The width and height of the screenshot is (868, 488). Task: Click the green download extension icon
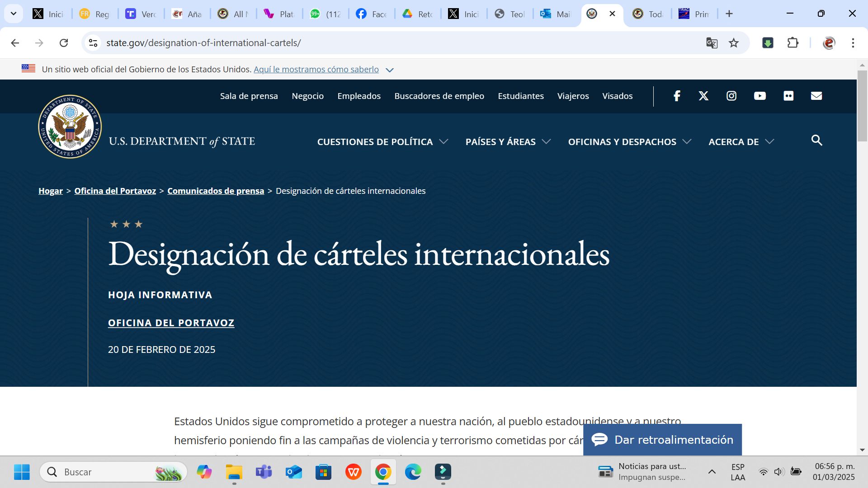[768, 43]
